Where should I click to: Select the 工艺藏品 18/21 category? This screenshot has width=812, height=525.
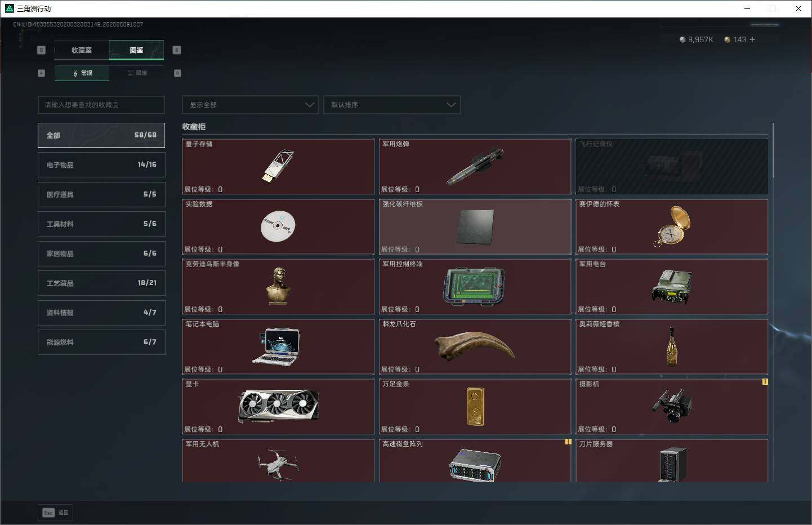pos(101,283)
